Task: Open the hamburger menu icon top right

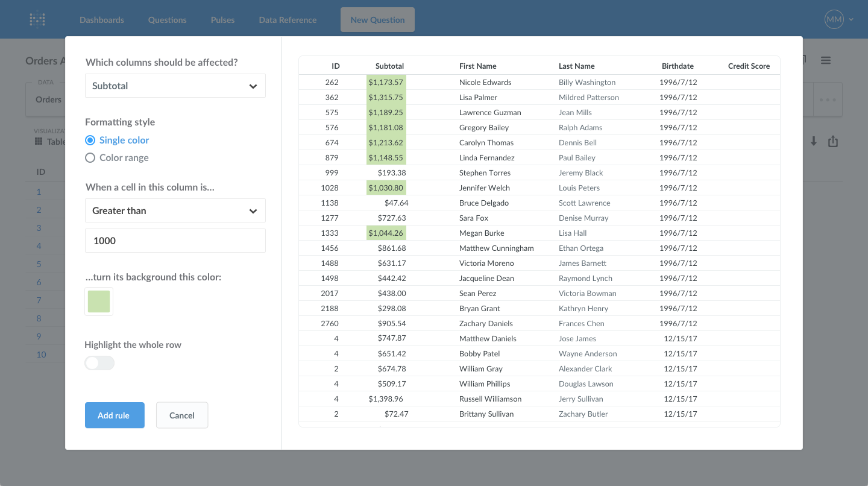Action: (825, 60)
